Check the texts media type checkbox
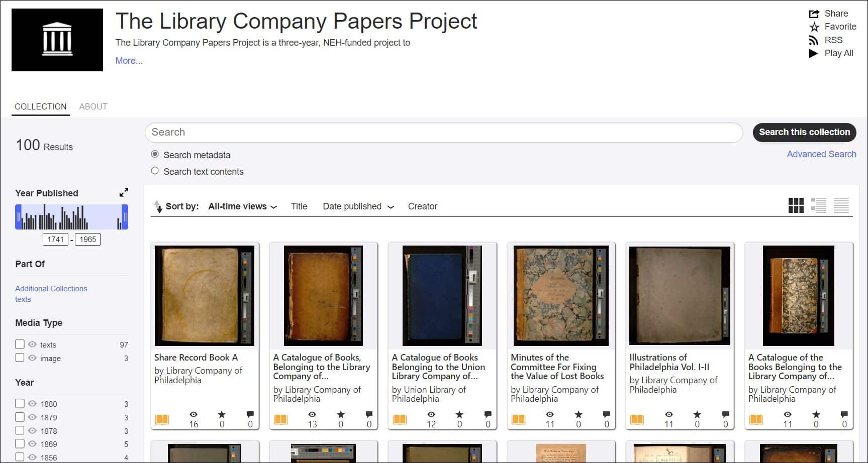The image size is (868, 463). point(20,344)
